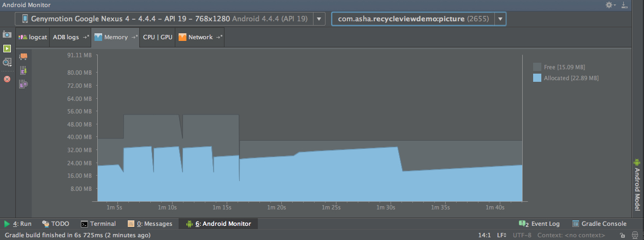644x240 pixels.
Task: Initiate garbage collection with the truck icon
Action: coord(23,57)
